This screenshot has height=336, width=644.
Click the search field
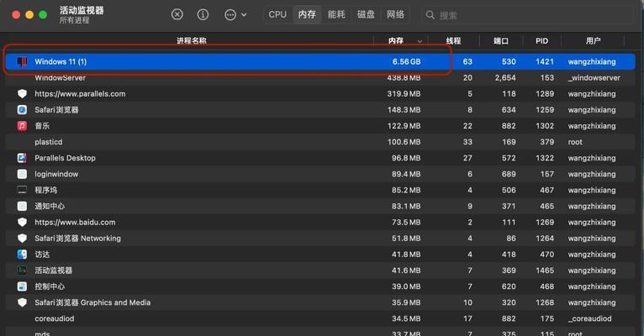(527, 15)
